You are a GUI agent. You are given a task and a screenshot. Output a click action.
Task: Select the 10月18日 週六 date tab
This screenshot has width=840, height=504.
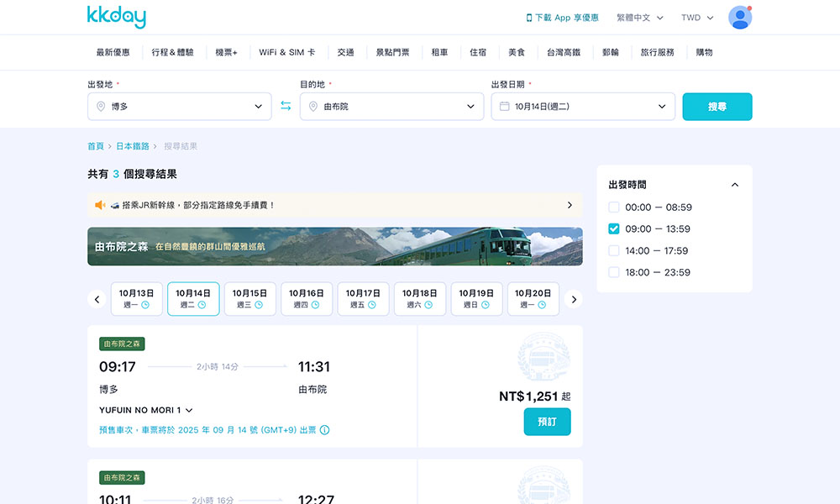(x=420, y=299)
